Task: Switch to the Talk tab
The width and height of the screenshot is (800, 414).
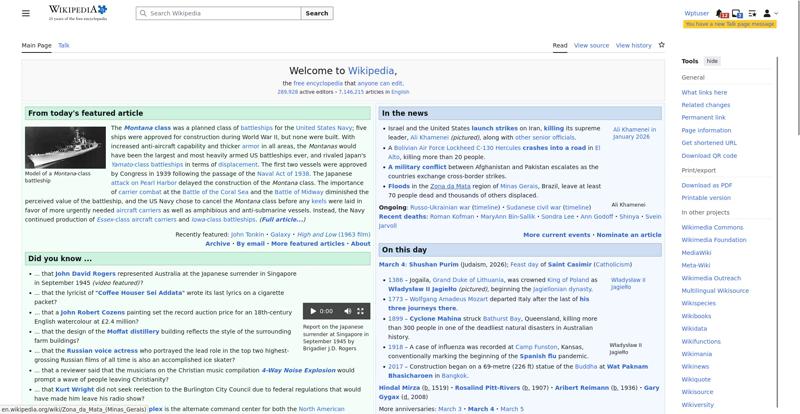Action: tap(64, 45)
